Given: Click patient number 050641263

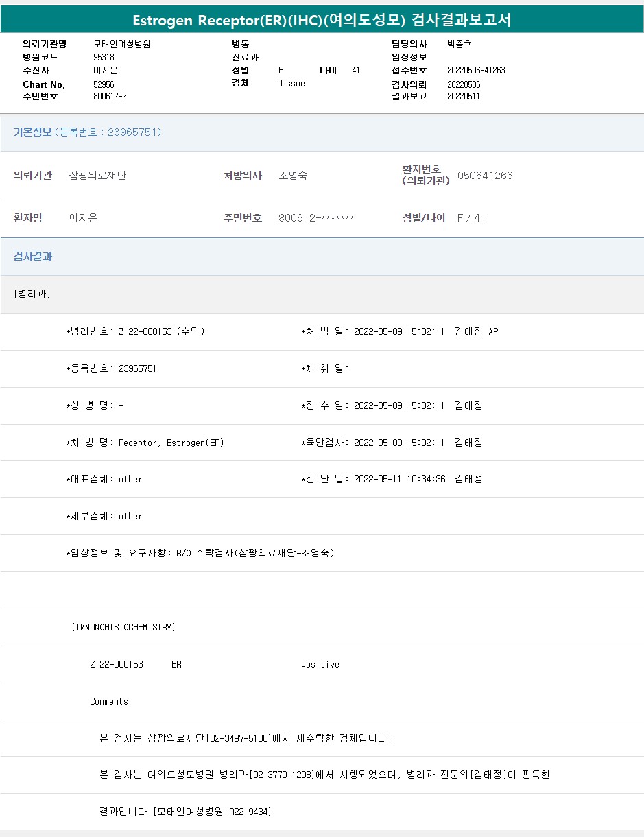Looking at the screenshot, I should tap(485, 176).
